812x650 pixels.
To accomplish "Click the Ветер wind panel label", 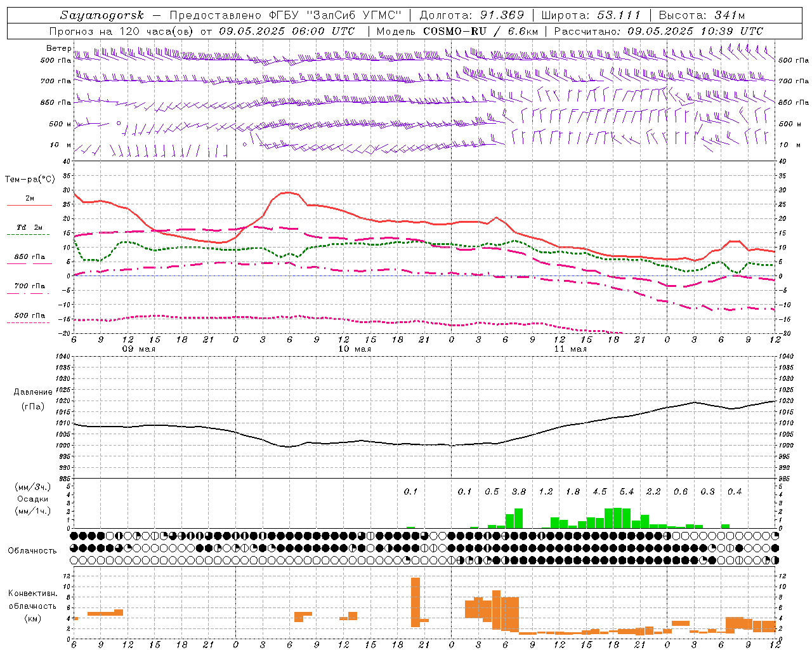I will 59,48.
